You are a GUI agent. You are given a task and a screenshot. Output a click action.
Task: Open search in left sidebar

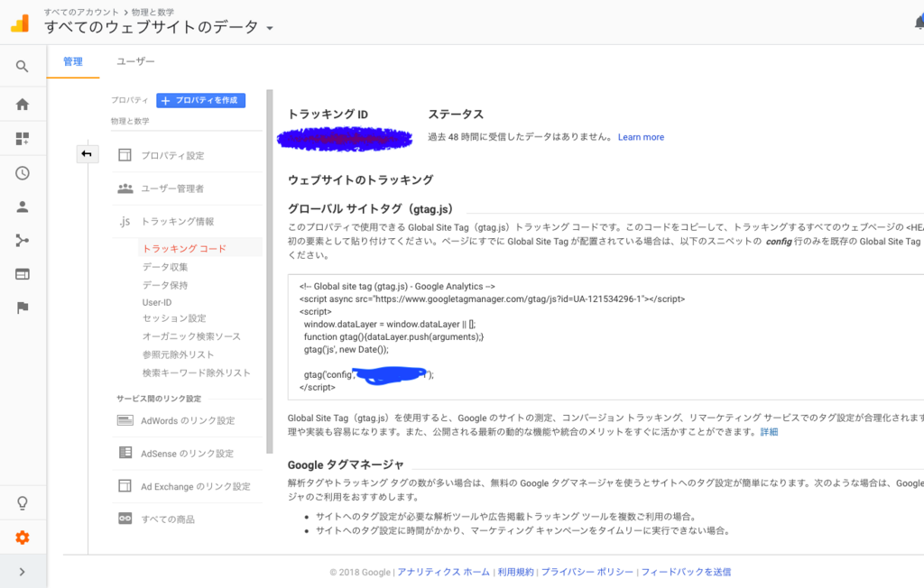[x=23, y=67]
